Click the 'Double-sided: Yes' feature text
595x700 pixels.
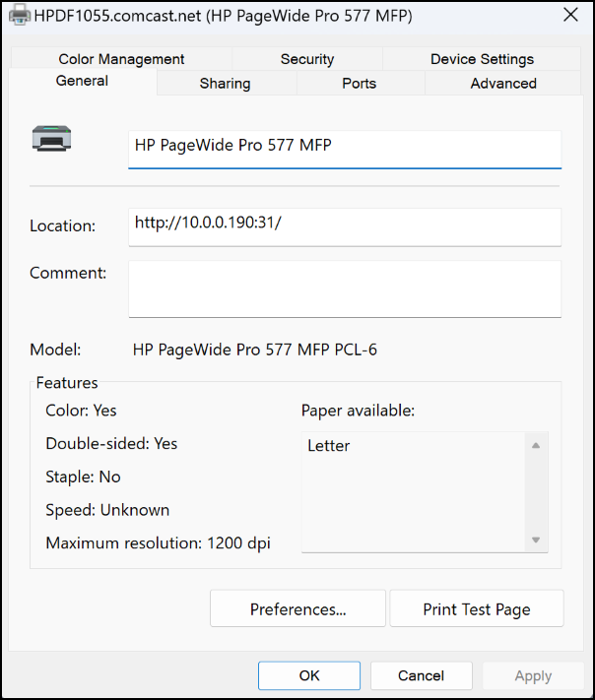pyautogui.click(x=111, y=444)
